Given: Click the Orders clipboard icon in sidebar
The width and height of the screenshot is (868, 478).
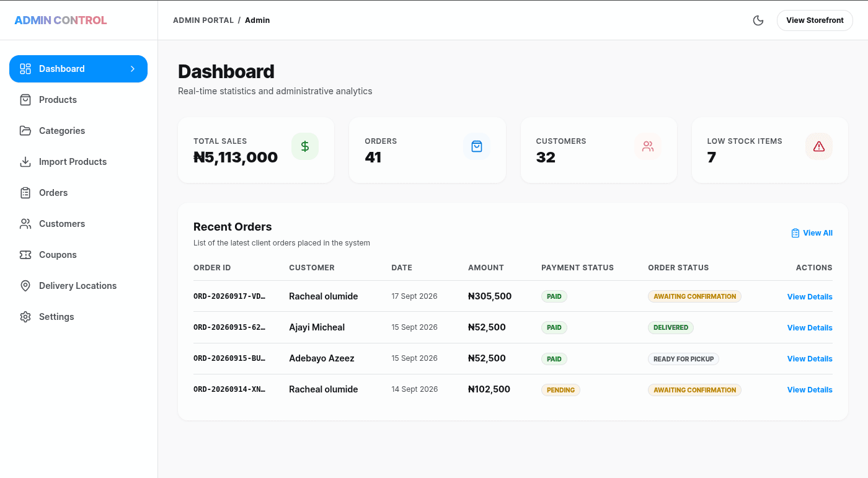Looking at the screenshot, I should [25, 193].
